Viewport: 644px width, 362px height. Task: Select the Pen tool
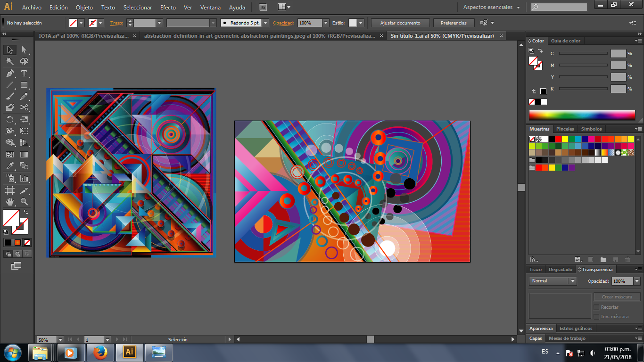click(x=10, y=74)
